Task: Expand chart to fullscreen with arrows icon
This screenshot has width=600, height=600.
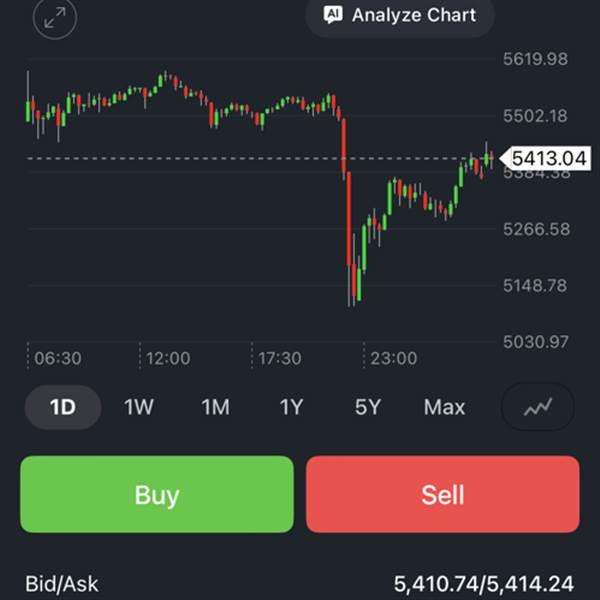Action: [x=55, y=18]
